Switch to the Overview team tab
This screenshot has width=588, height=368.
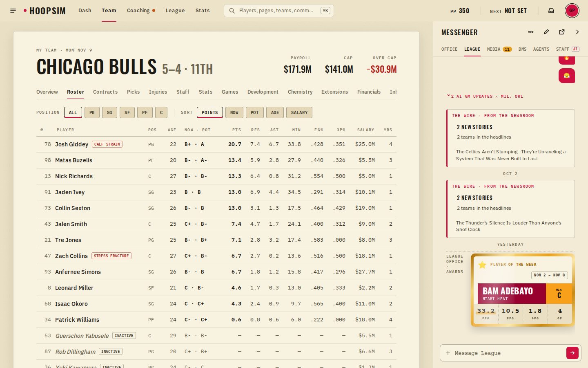point(47,92)
